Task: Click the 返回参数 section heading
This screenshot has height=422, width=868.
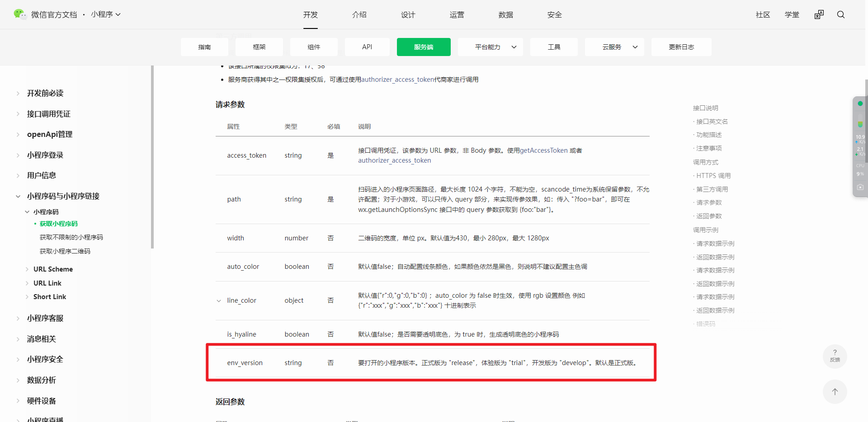Action: coord(230,402)
